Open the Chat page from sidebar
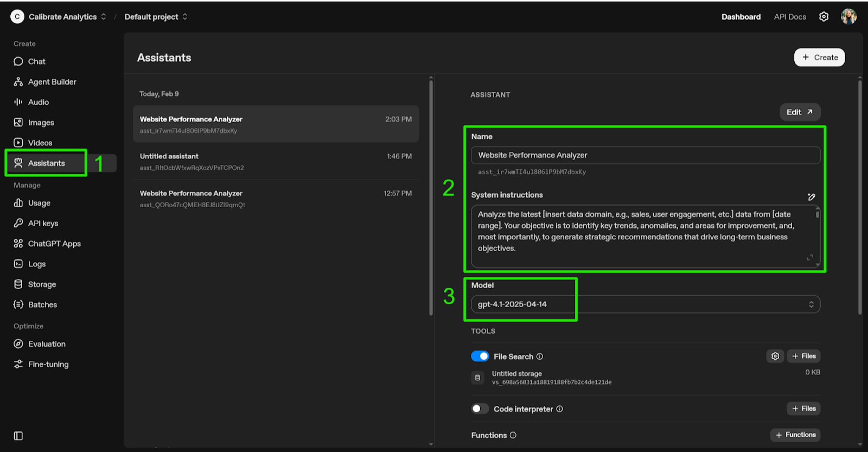868x452 pixels. pyautogui.click(x=36, y=61)
